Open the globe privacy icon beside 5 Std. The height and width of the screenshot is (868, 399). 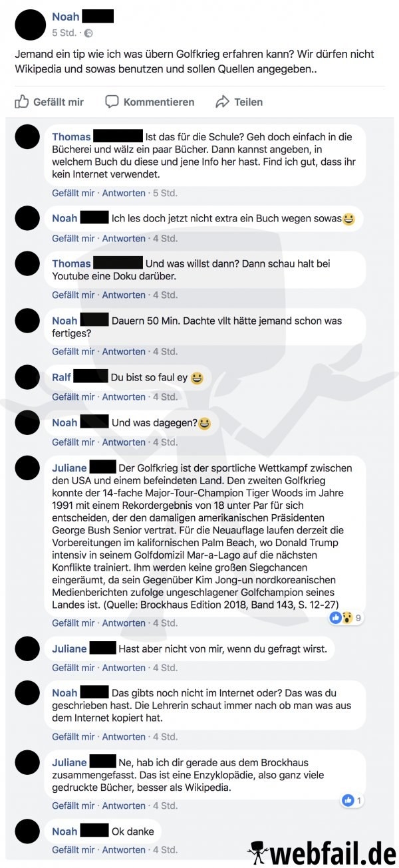[88, 33]
